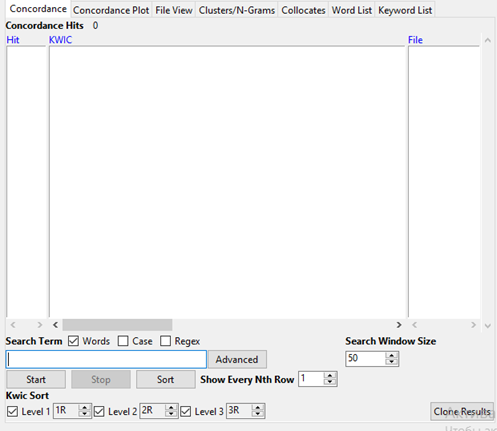Toggle the Words checkbox
This screenshot has width=497, height=431.
[x=73, y=341]
